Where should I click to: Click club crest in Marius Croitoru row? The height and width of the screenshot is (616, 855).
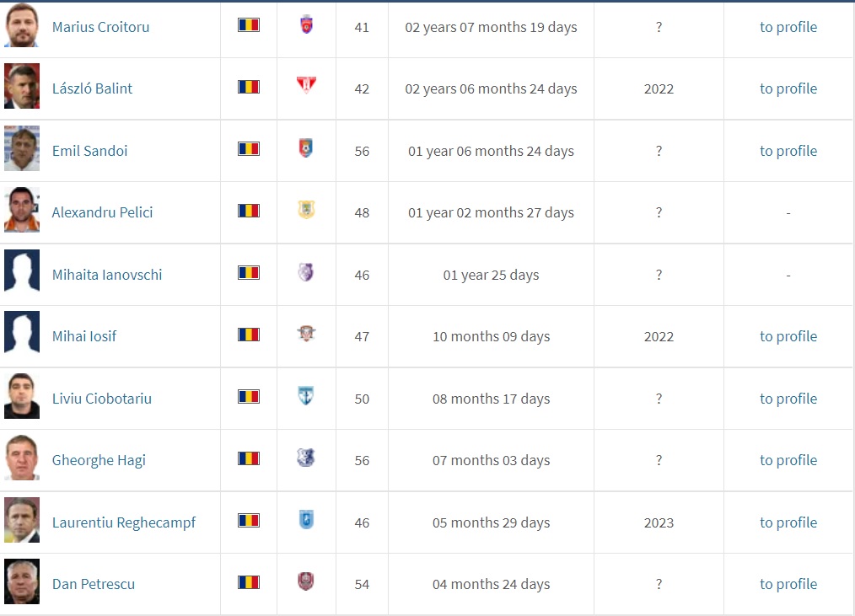point(306,25)
